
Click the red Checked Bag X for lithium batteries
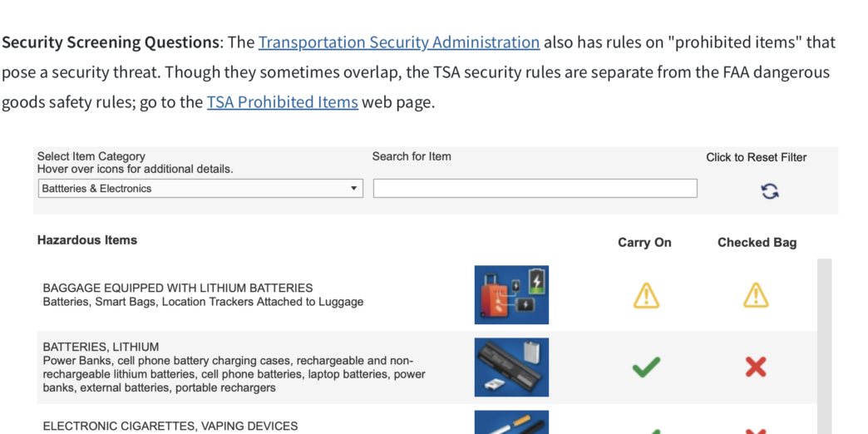(756, 367)
